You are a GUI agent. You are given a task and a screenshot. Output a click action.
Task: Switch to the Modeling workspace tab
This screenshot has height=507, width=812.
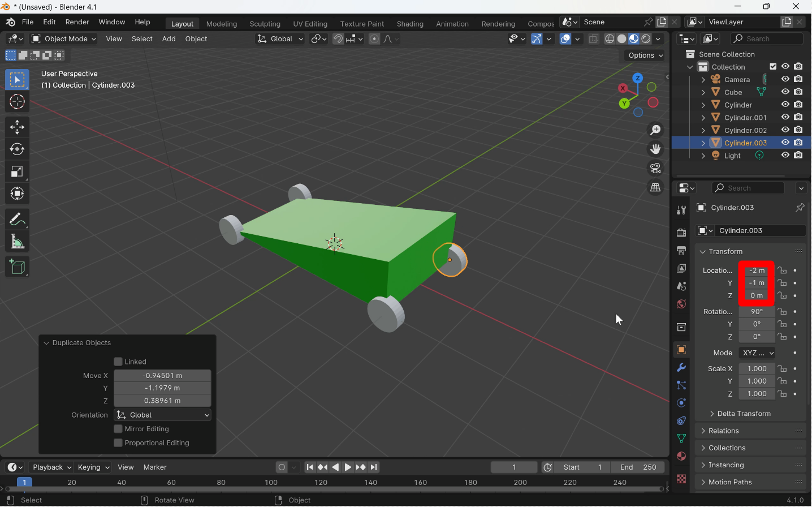click(x=222, y=24)
